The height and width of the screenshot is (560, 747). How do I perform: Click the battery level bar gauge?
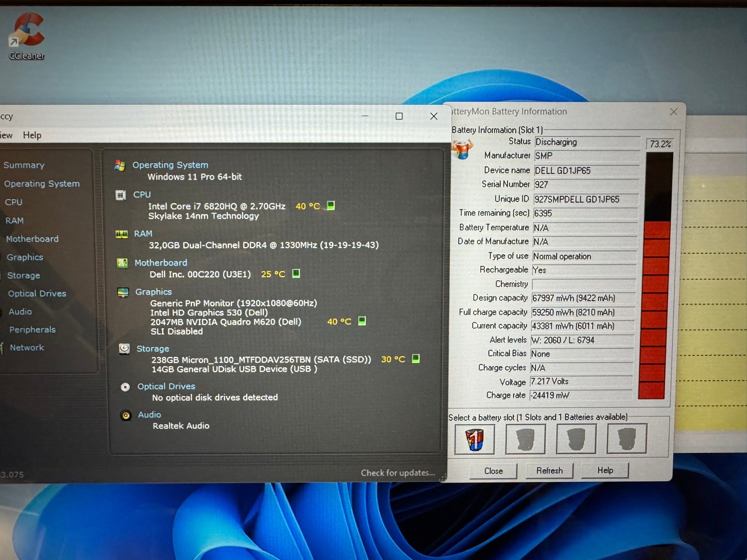coord(656,276)
